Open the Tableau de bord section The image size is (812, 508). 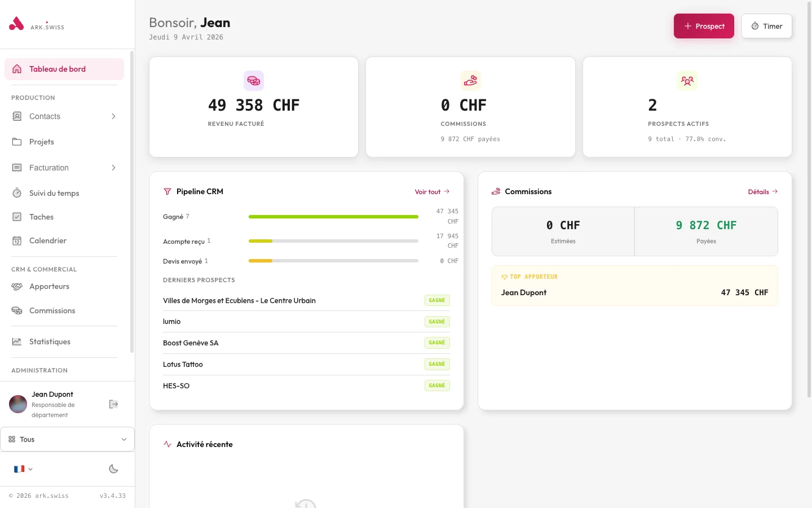point(57,69)
